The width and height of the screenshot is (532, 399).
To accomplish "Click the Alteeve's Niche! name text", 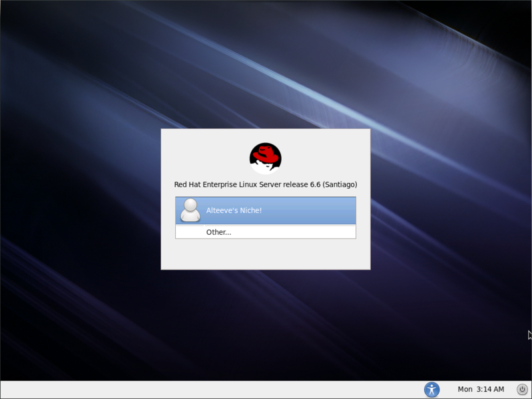I will click(x=234, y=210).
